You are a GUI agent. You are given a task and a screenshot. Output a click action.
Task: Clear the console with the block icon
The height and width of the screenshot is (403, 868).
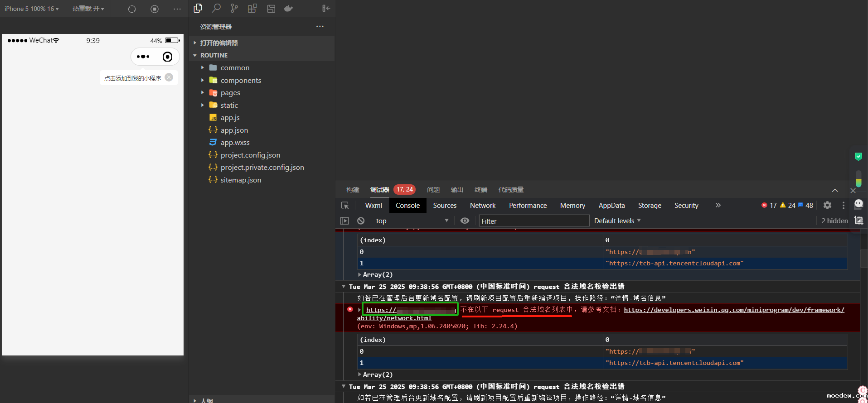point(361,221)
